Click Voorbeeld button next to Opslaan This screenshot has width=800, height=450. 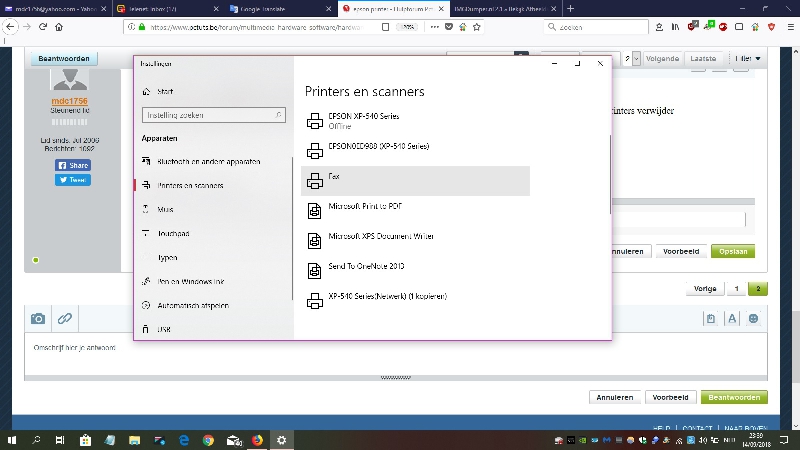[x=681, y=251]
